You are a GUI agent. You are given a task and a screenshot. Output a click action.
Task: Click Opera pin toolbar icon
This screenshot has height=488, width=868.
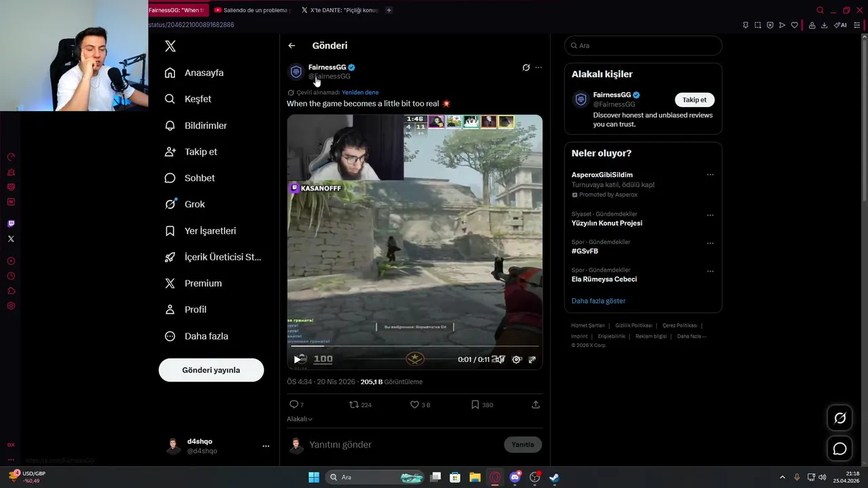coord(745,25)
